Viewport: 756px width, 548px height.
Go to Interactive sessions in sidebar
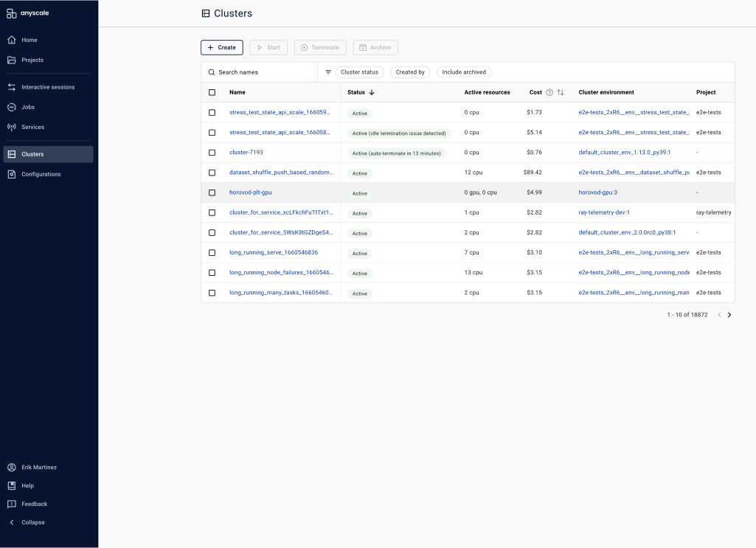tap(48, 87)
